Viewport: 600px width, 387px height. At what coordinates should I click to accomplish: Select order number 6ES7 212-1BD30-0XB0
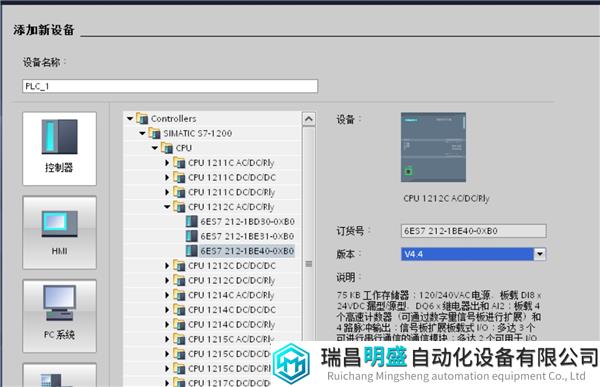[x=247, y=222]
